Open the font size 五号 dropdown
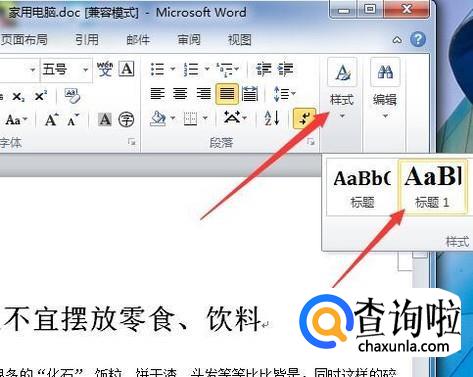Image resolution: width=473 pixels, height=377 pixels. [86, 69]
